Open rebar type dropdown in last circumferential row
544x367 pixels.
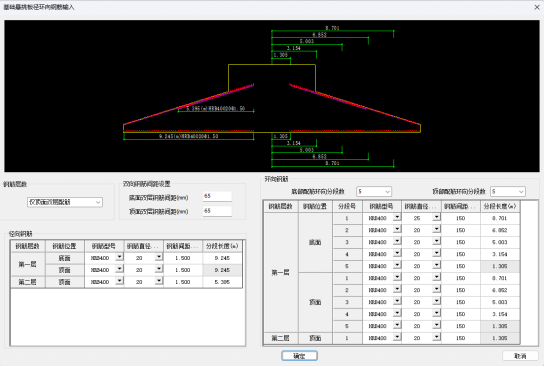(x=397, y=337)
